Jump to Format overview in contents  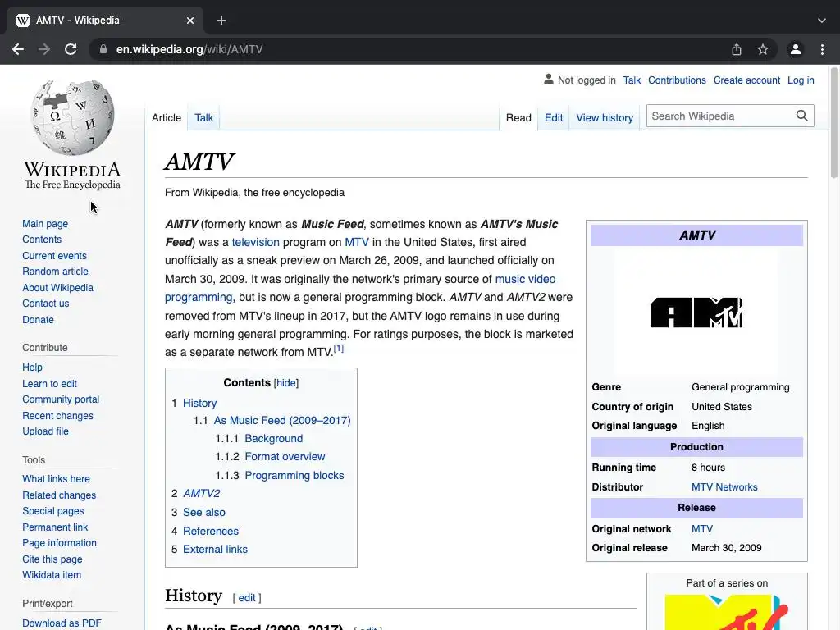point(285,457)
